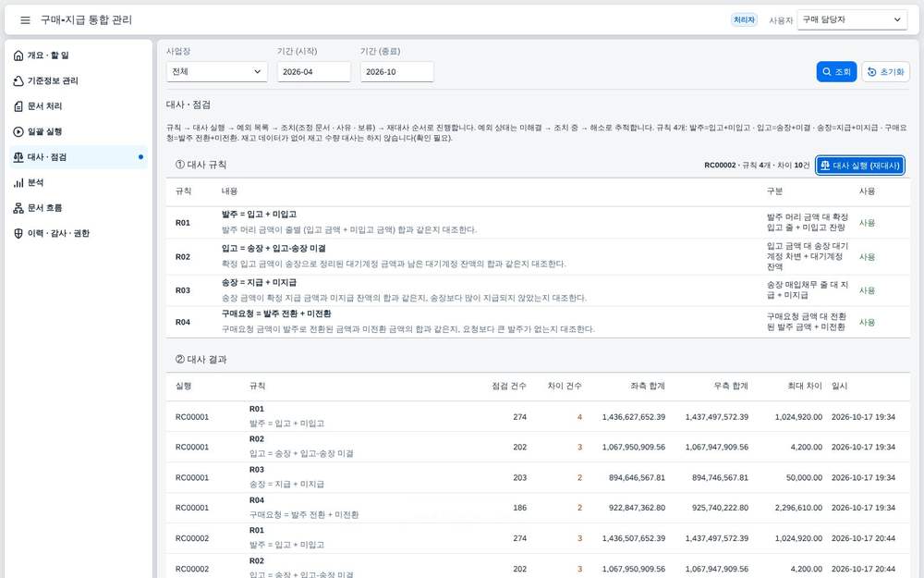924x578 pixels.
Task: Click the scales icon in 대사 실행 button
Action: click(825, 166)
